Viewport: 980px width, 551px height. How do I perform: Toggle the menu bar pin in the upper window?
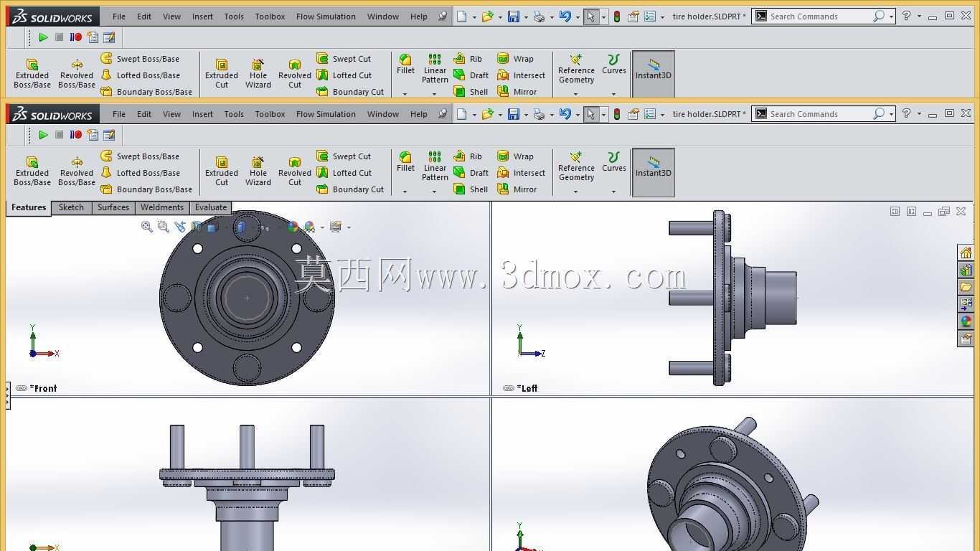442,17
